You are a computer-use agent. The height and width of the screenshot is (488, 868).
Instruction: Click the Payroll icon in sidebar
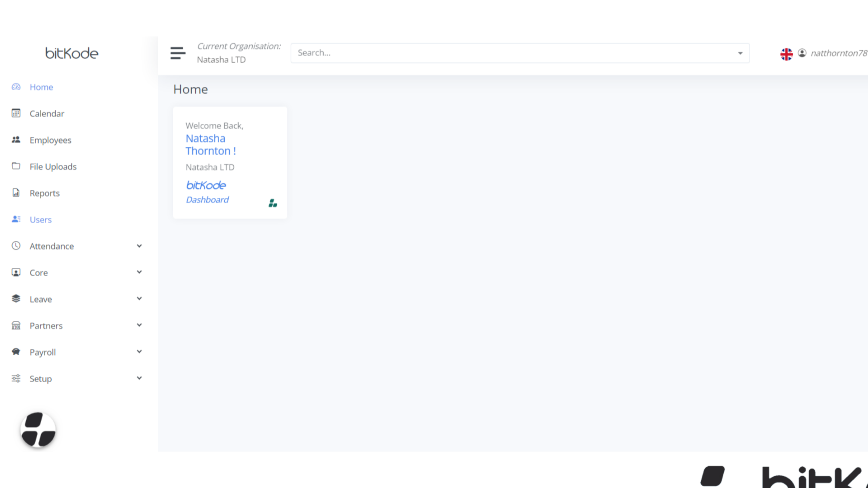pyautogui.click(x=16, y=352)
